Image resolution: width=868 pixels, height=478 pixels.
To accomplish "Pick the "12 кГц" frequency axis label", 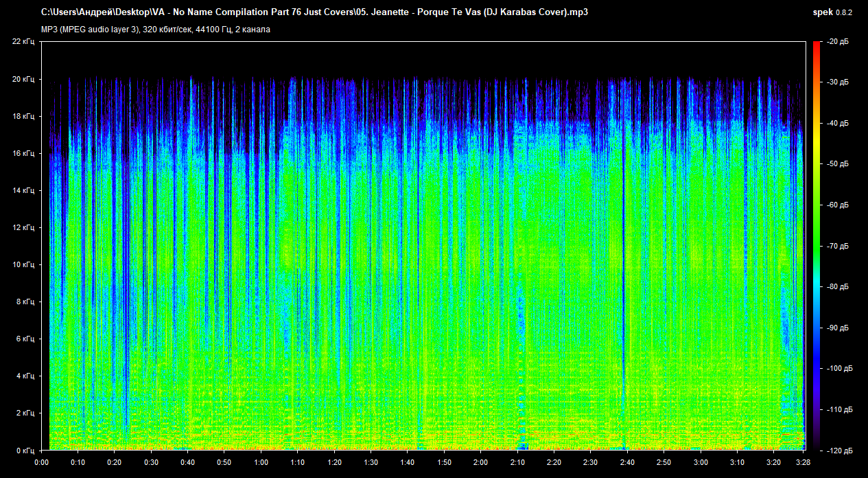I will 24,227.
